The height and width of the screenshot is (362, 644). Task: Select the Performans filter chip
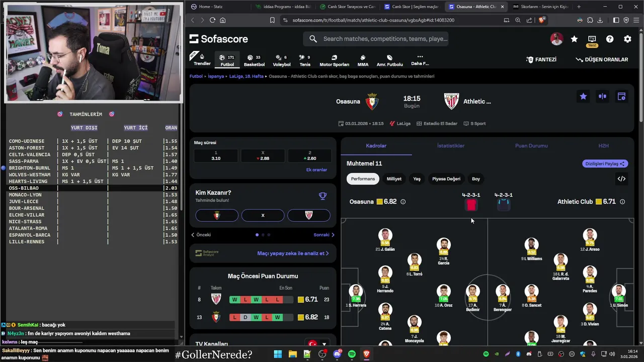click(x=363, y=179)
